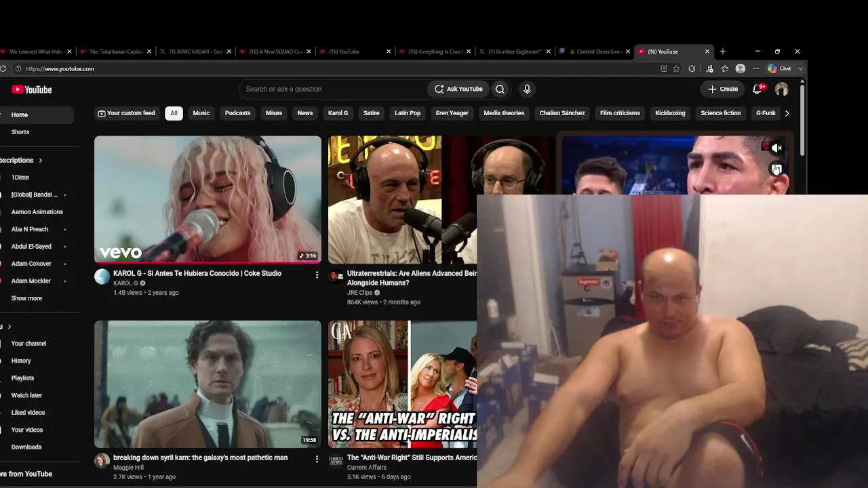This screenshot has height=488, width=868.
Task: Open the 'breaking down syril karn' video title
Action: click(200, 457)
